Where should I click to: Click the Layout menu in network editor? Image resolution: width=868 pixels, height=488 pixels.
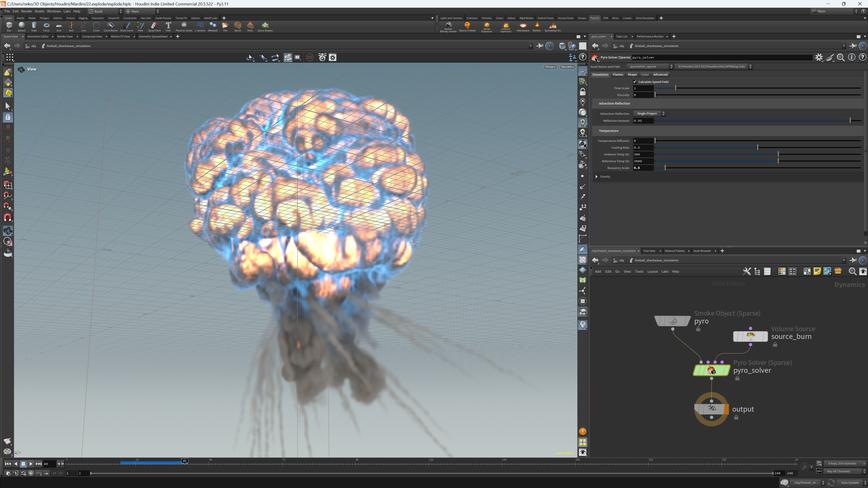click(652, 271)
